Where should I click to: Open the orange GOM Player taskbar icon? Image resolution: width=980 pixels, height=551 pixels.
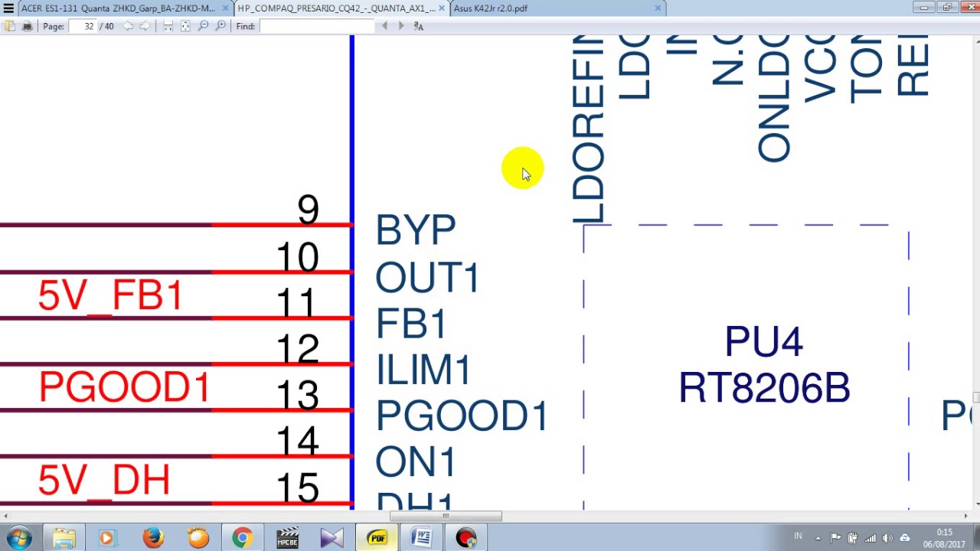(x=198, y=538)
